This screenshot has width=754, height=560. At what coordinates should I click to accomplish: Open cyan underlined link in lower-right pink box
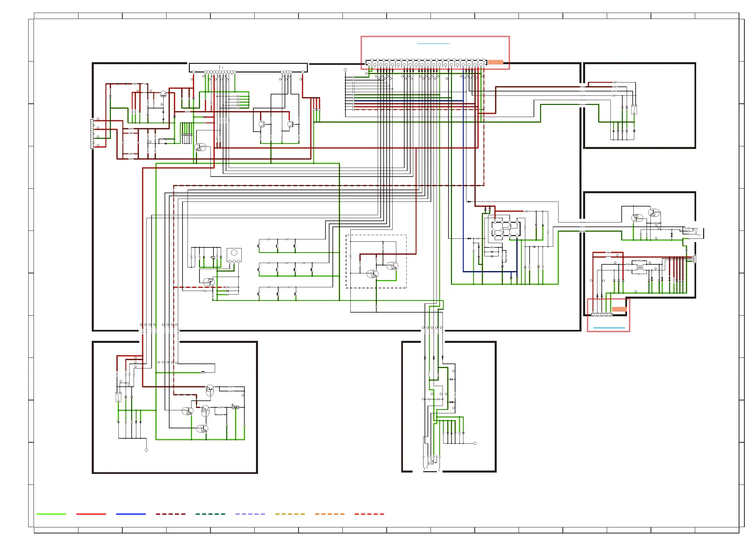pyautogui.click(x=609, y=328)
